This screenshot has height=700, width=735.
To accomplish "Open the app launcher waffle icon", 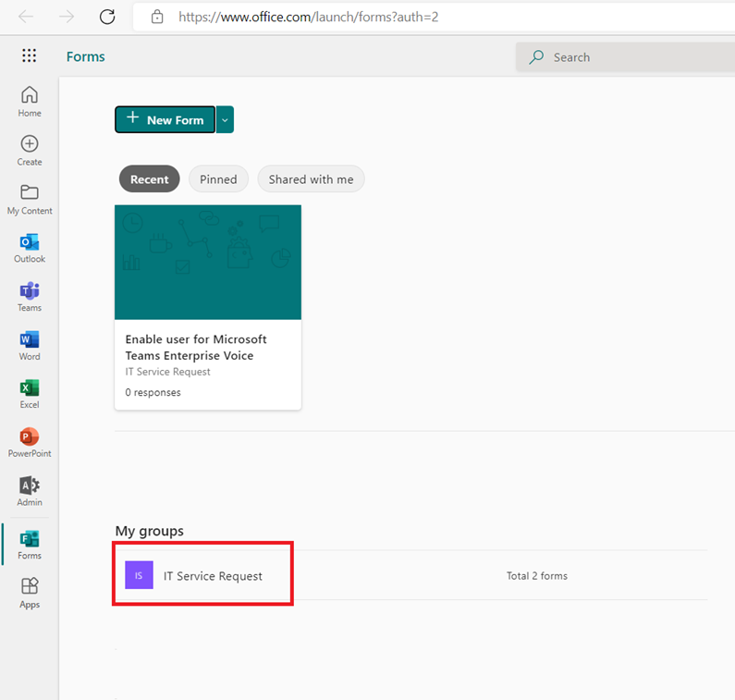I will point(29,56).
